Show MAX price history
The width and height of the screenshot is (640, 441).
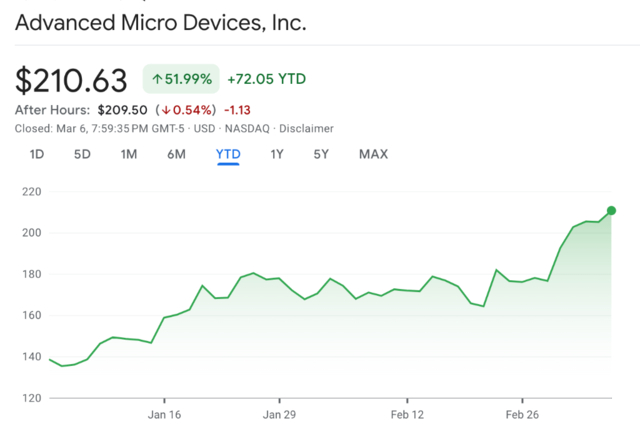point(373,154)
